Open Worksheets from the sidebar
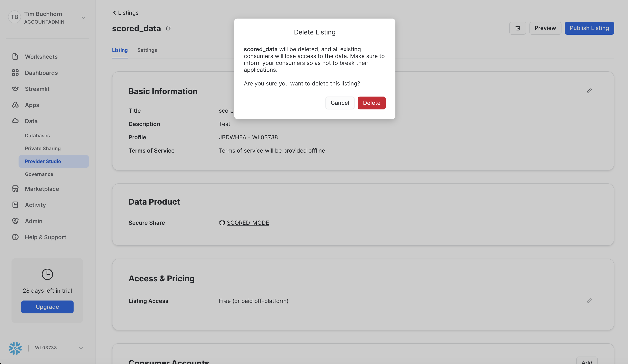The height and width of the screenshot is (364, 628). (41, 57)
